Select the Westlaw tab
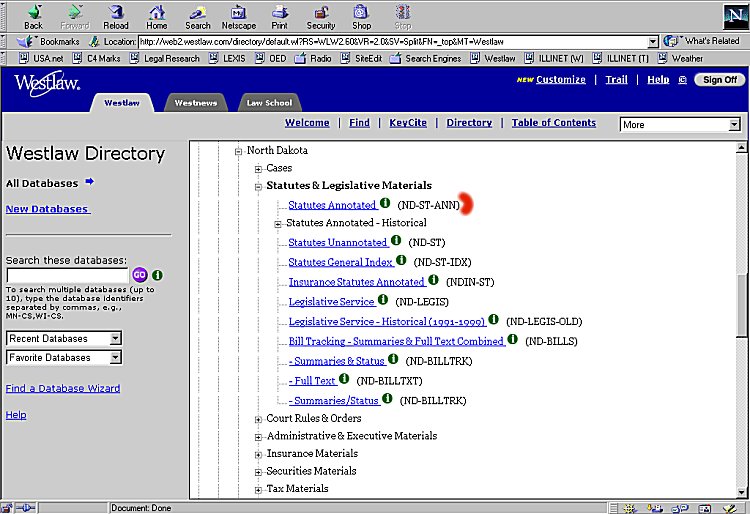The image size is (750, 514). (x=122, y=103)
